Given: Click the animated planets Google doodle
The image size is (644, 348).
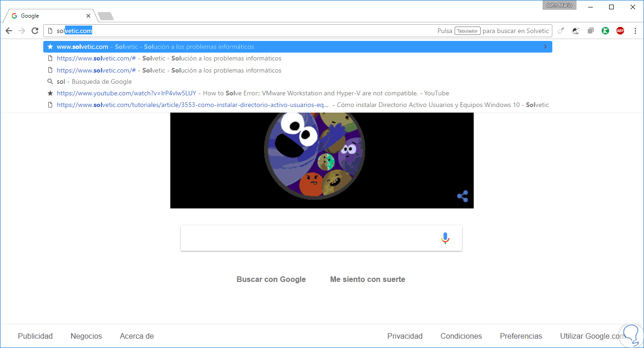Looking at the screenshot, I should pyautogui.click(x=322, y=161).
